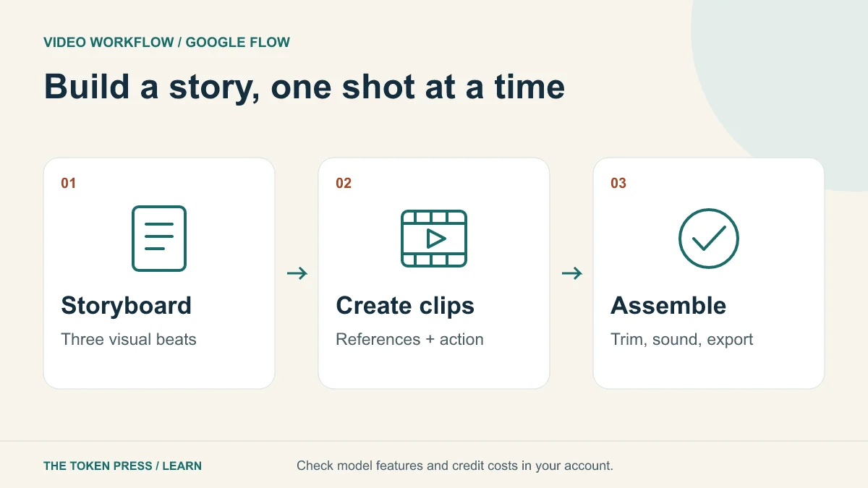Click the 'Trim, sound, export' text
Screen dimensions: 868x488
point(682,339)
